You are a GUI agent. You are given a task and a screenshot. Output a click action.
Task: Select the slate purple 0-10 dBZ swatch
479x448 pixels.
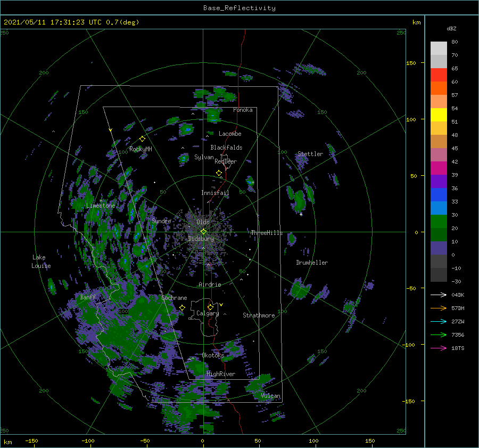(x=439, y=248)
